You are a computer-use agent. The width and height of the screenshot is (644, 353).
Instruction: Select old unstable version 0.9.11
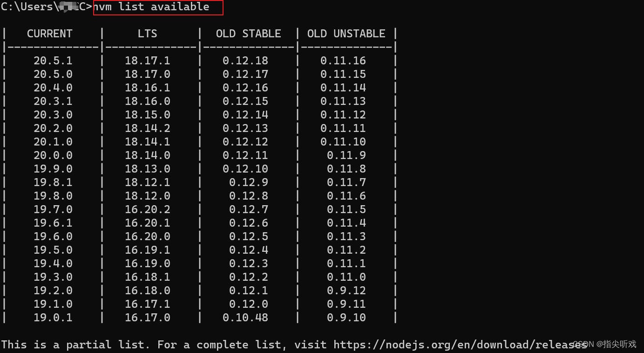[x=346, y=305]
